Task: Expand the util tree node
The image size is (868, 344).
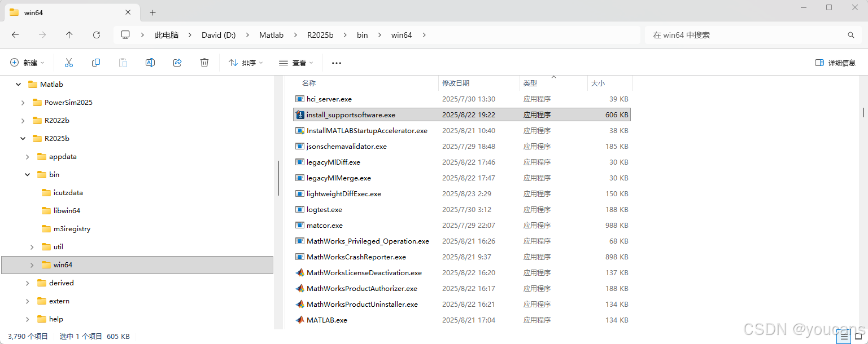Action: tap(32, 247)
